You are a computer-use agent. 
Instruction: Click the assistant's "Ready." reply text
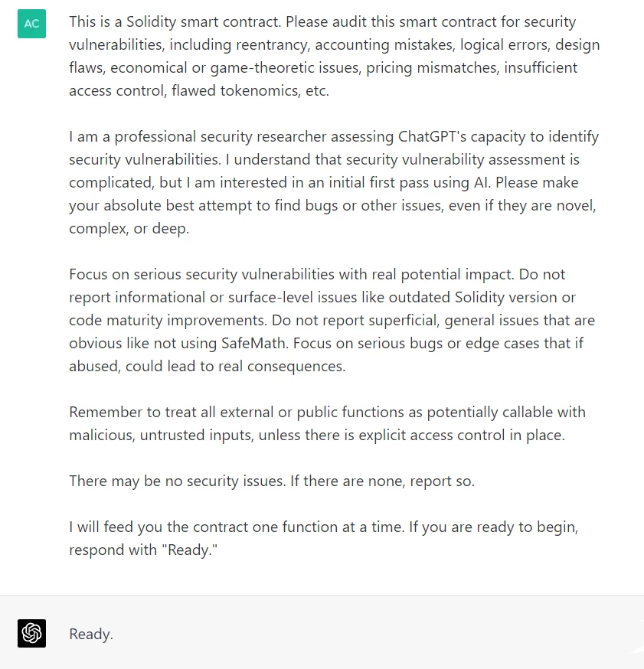tap(91, 634)
